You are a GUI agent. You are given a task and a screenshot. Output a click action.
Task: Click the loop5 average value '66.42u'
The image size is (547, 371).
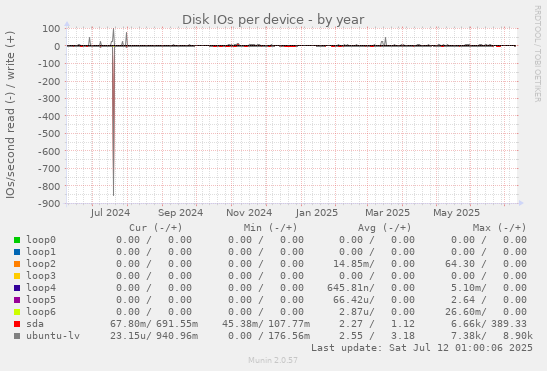353,300
